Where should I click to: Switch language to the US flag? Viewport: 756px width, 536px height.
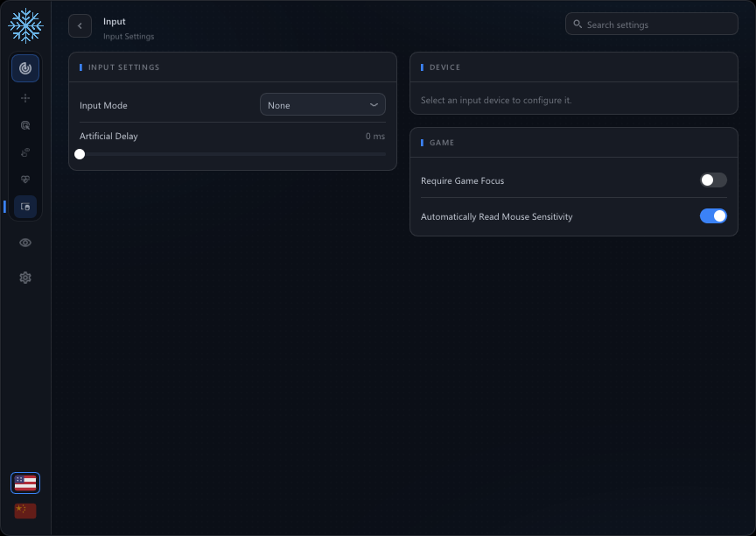tap(25, 483)
